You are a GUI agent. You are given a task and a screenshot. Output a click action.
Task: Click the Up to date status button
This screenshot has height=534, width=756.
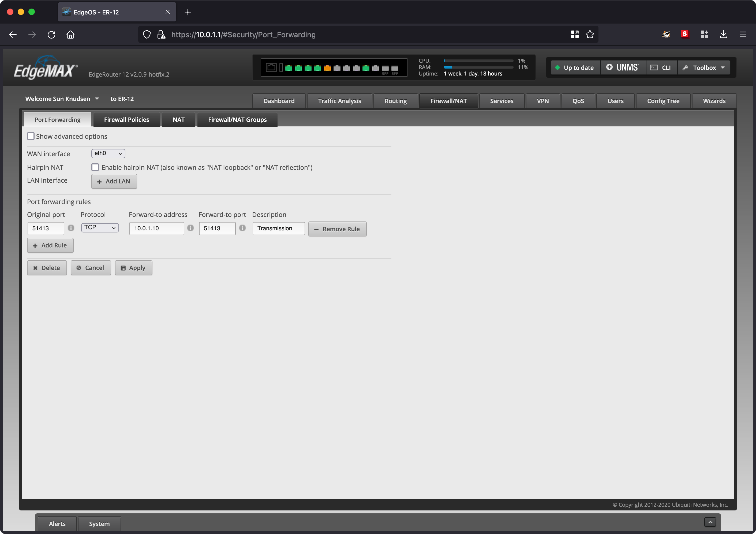(x=575, y=67)
